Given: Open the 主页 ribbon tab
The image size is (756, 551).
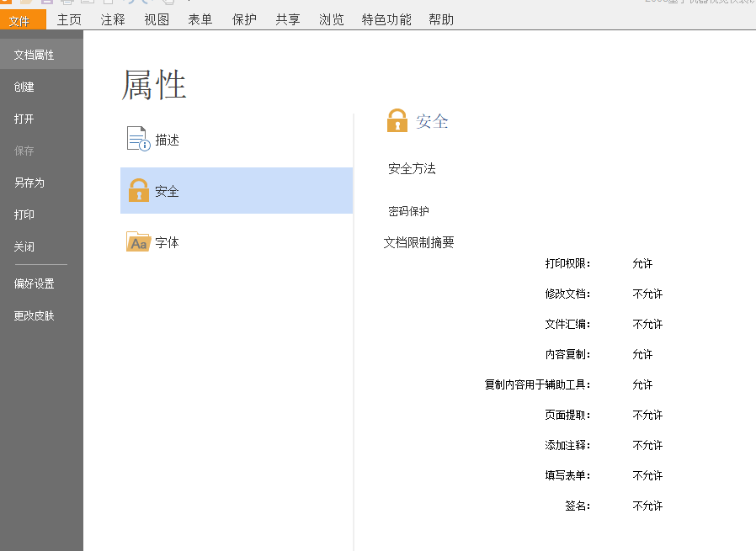Looking at the screenshot, I should 69,19.
